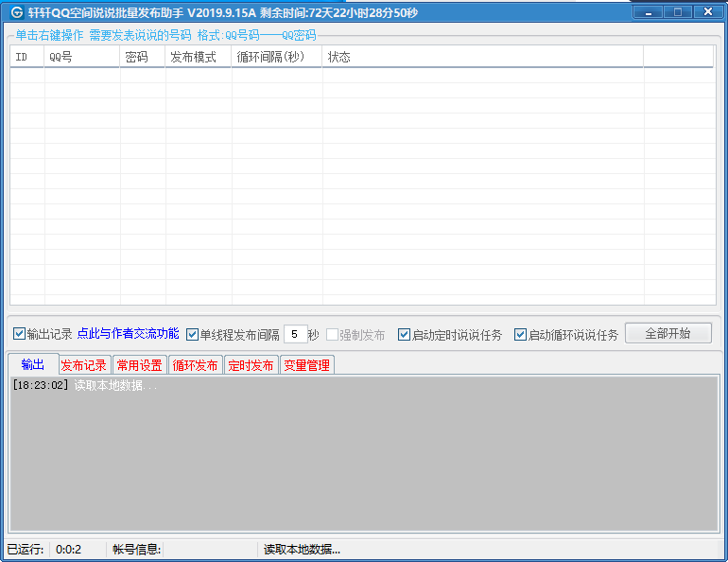
Task: Switch to the 输出 tab
Action: tap(33, 364)
